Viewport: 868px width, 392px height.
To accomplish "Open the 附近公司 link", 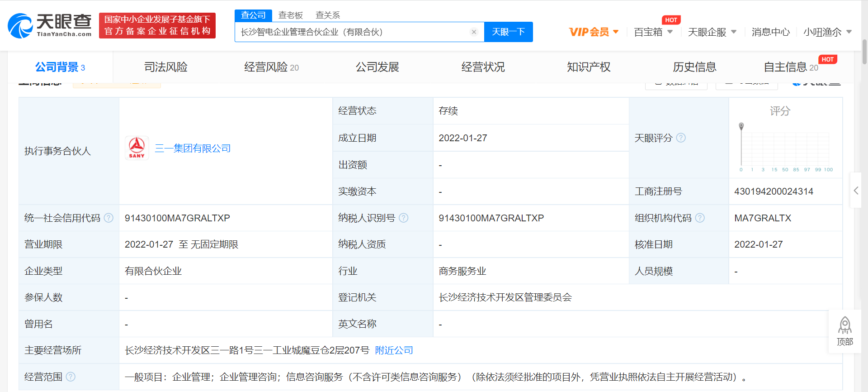I will click(394, 350).
